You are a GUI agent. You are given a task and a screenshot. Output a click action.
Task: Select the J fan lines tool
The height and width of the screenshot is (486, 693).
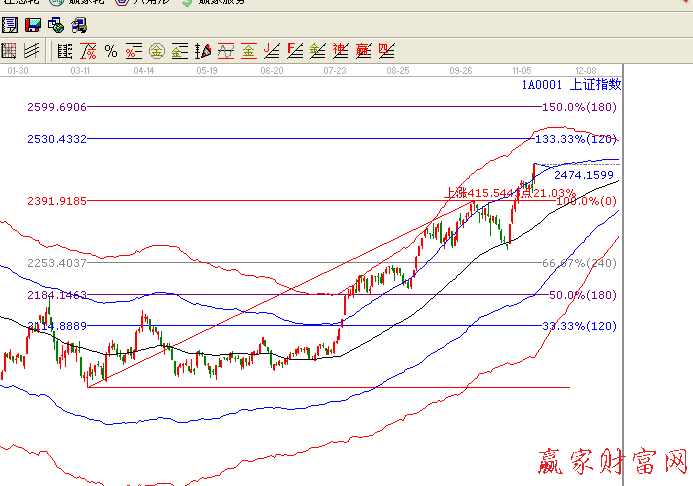(271, 51)
